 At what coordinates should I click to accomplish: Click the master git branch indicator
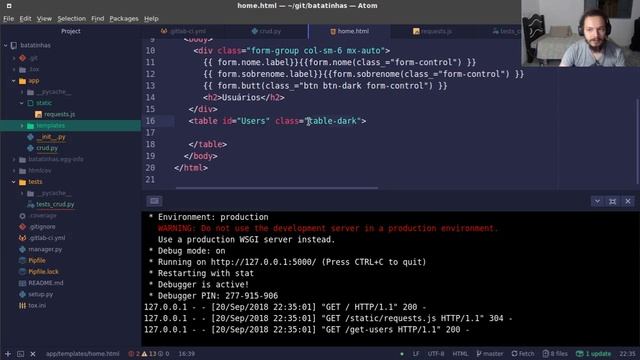(489, 354)
